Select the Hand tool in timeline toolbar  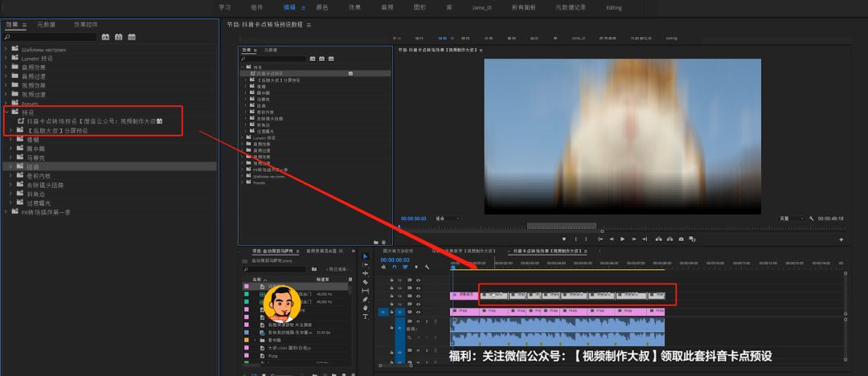tap(366, 308)
